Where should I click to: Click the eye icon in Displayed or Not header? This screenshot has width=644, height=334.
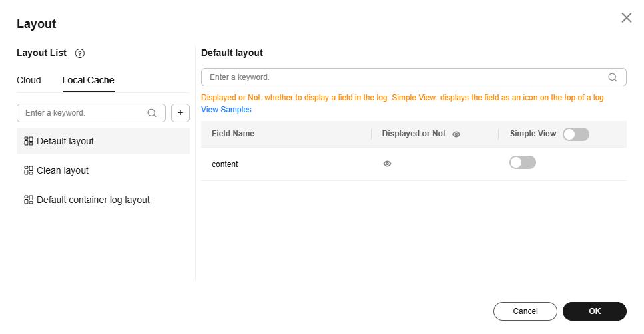point(456,134)
